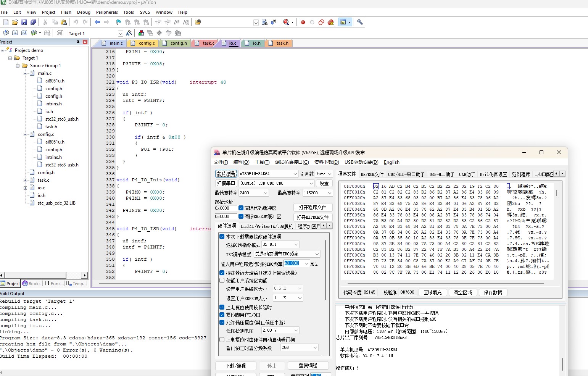588x376 pixels.
Task: Save all files toolbar icon
Action: tap(33, 22)
